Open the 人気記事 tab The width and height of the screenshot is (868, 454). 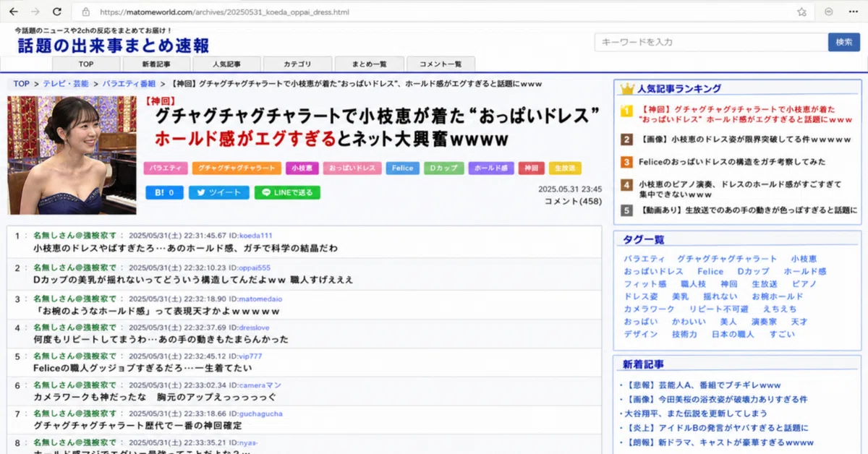click(x=226, y=64)
